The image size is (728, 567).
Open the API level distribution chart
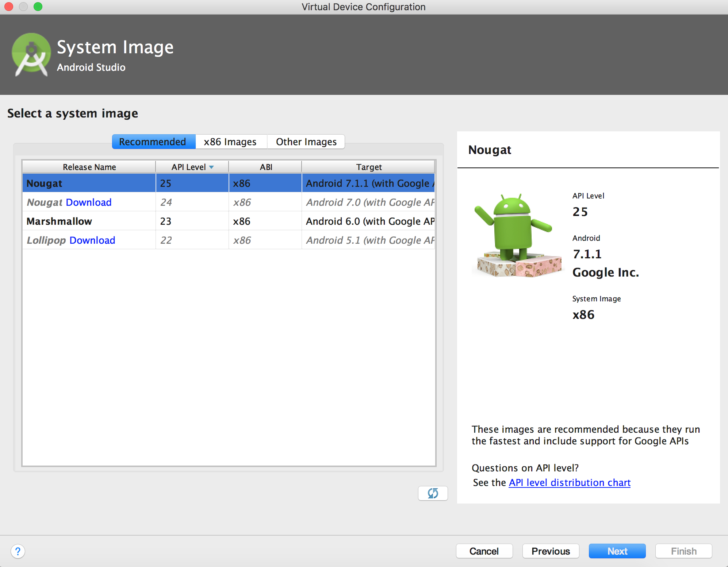pyautogui.click(x=569, y=482)
